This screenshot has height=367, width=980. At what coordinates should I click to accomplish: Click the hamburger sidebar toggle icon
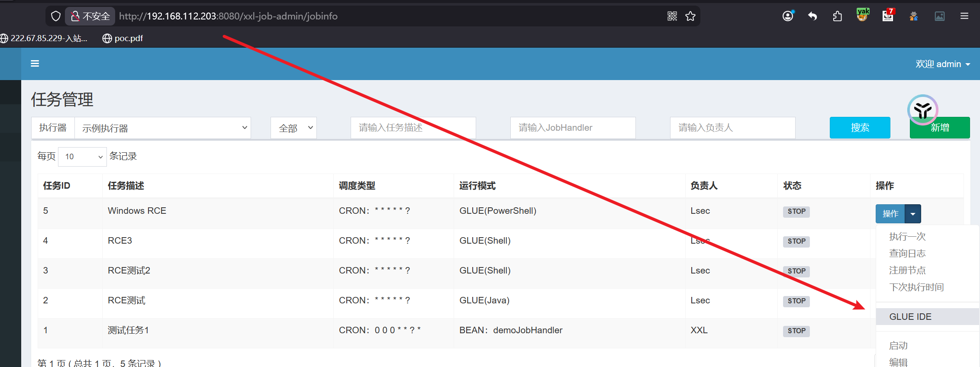(x=35, y=64)
